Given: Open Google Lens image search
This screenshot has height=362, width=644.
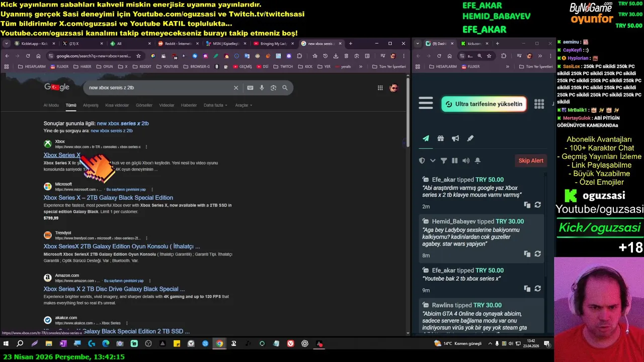Looking at the screenshot, I should (273, 87).
